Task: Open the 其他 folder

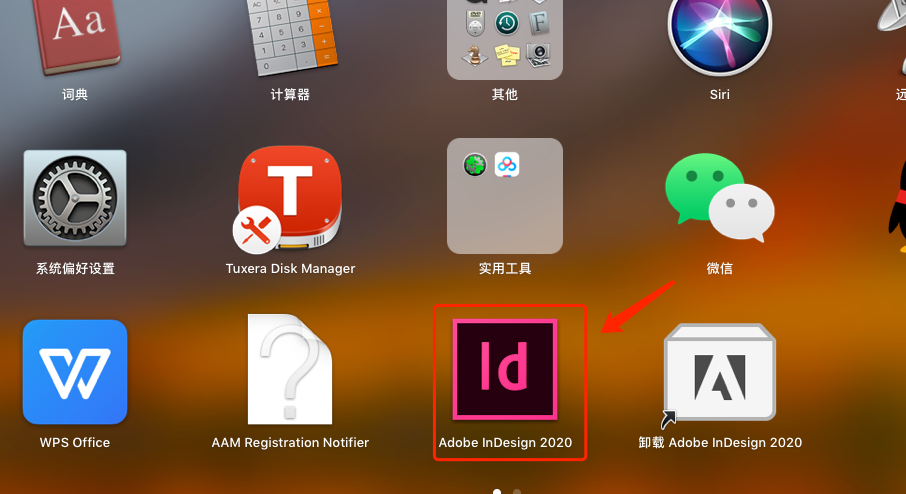Action: coord(504,38)
